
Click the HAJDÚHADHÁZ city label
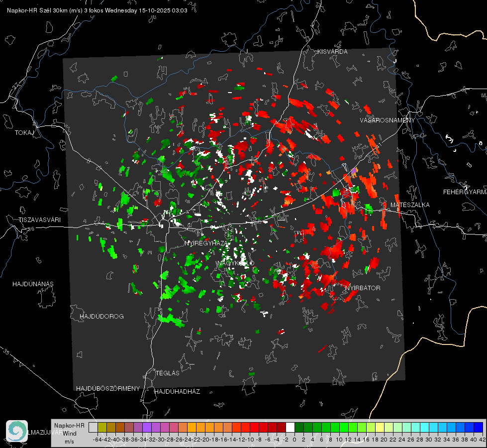click(x=177, y=392)
